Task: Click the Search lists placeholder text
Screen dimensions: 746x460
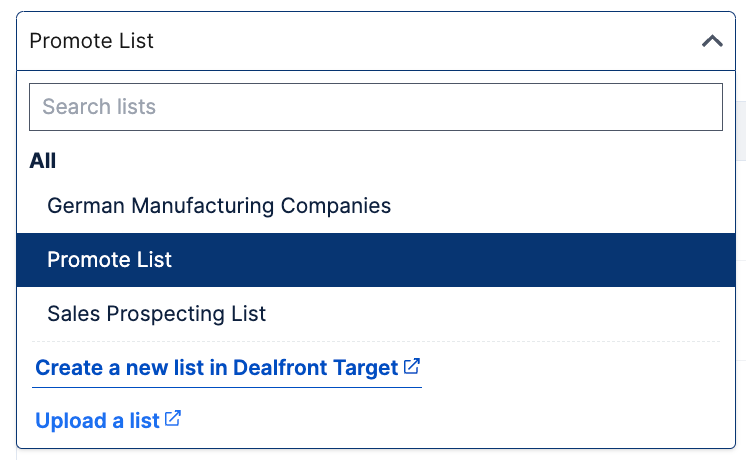Action: pyautogui.click(x=99, y=107)
